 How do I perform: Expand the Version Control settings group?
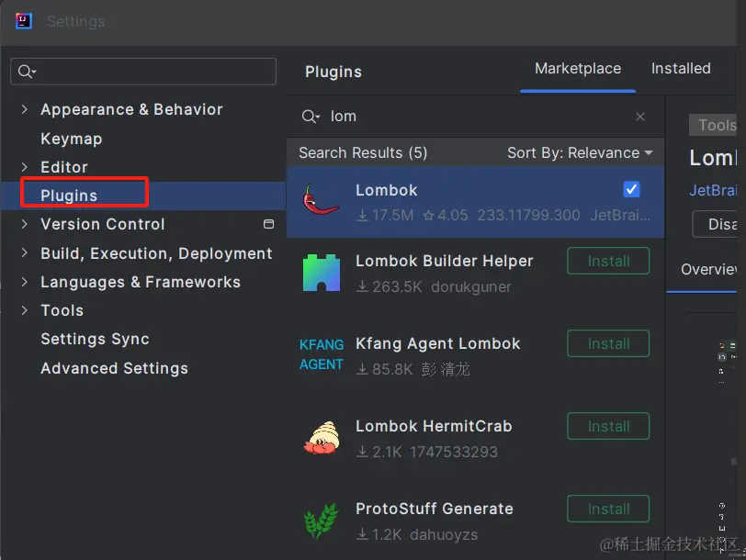point(24,224)
